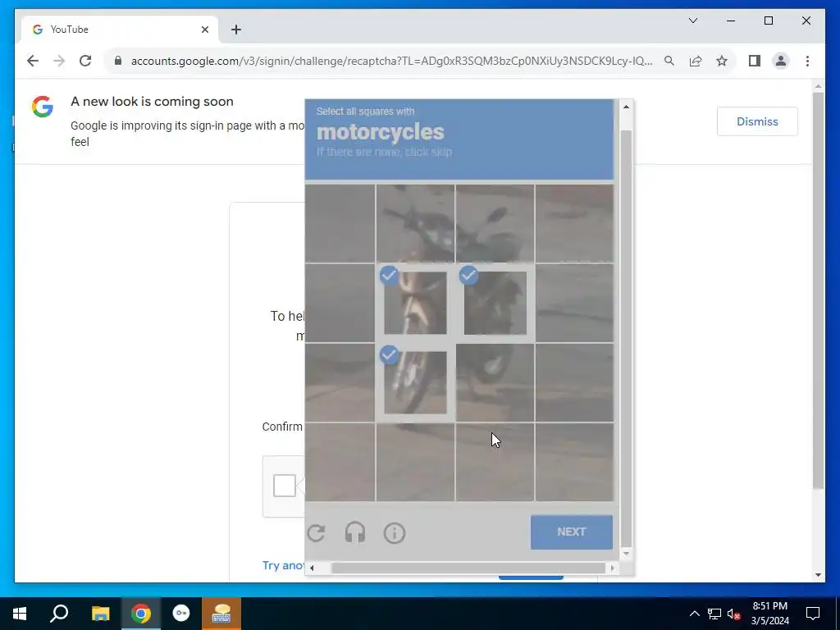840x630 pixels.
Task: Click the blue NEXT button
Action: click(x=572, y=532)
